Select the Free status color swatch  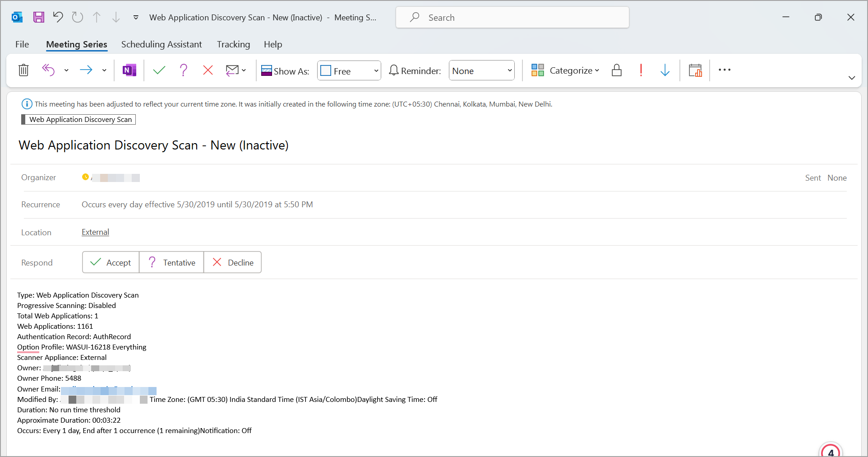[326, 70]
